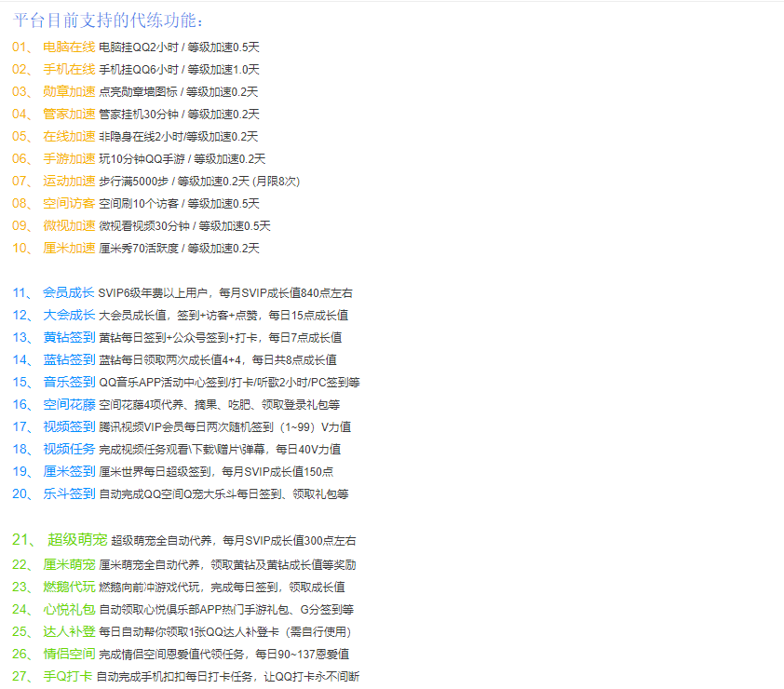Select the blue label 会员成长

click(x=69, y=292)
